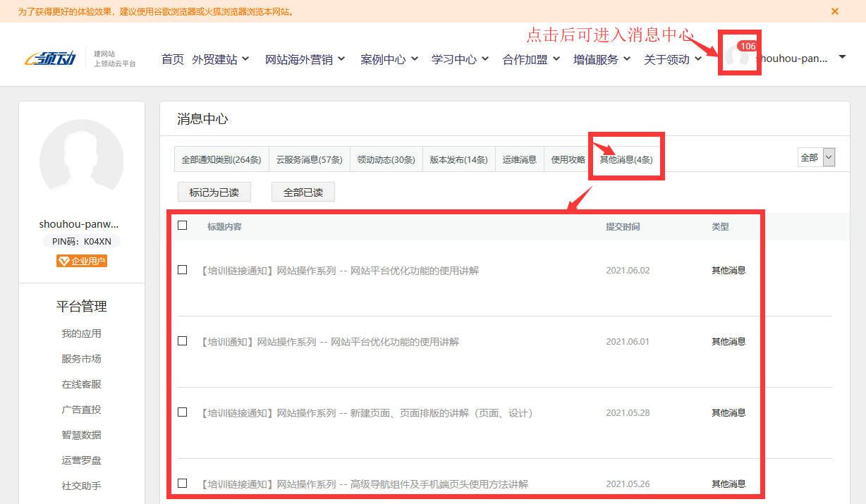Click the 首页 menu item
Image resolution: width=866 pixels, height=504 pixels.
(x=172, y=59)
